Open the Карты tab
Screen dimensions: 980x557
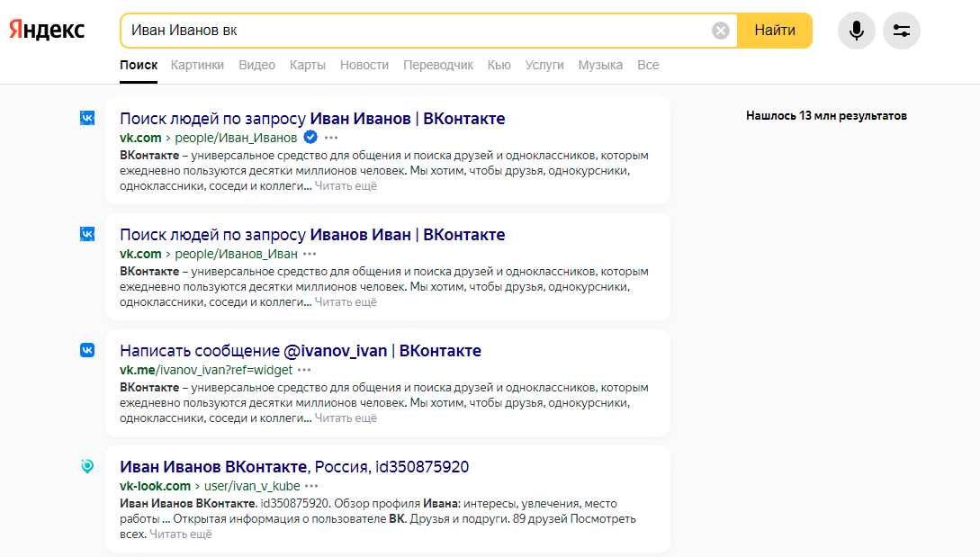[308, 65]
